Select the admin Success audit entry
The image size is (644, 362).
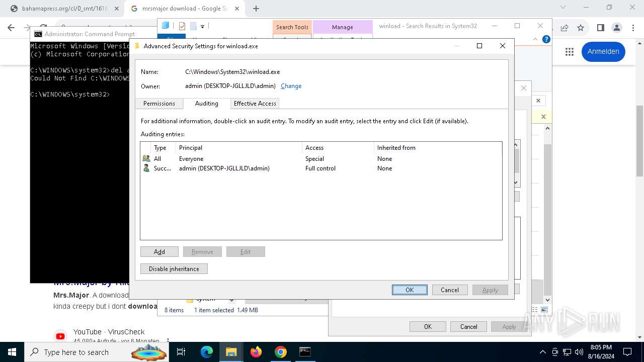[321, 168]
